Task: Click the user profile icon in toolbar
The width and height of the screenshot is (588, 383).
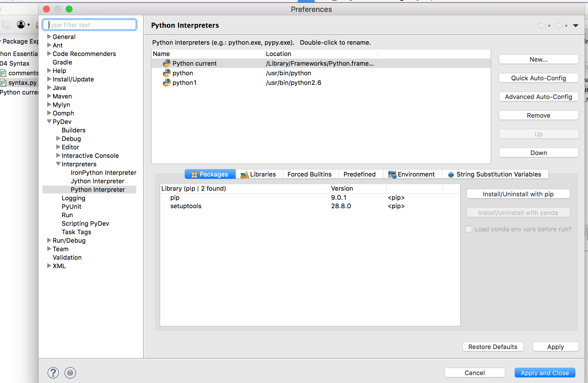Action: [x=21, y=25]
